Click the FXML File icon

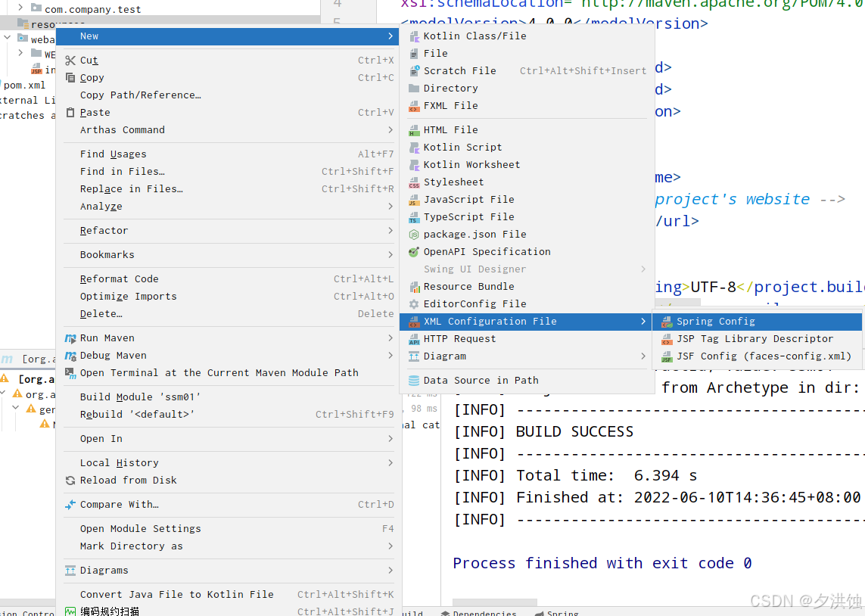pyautogui.click(x=414, y=106)
